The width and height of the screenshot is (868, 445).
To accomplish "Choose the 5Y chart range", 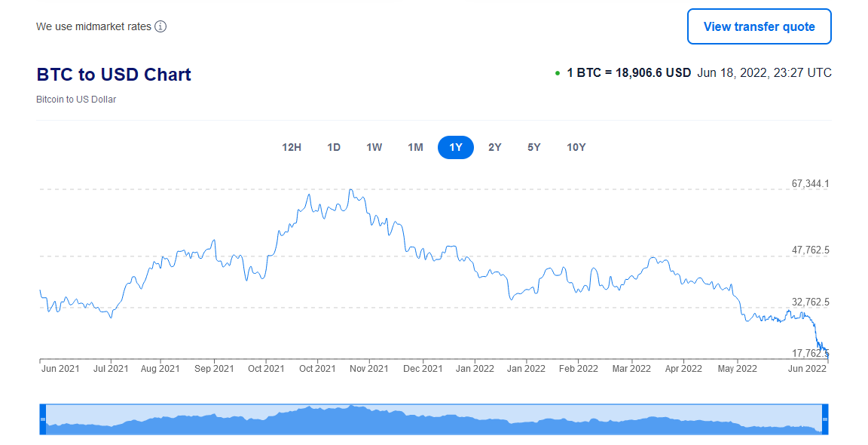I will pyautogui.click(x=534, y=147).
